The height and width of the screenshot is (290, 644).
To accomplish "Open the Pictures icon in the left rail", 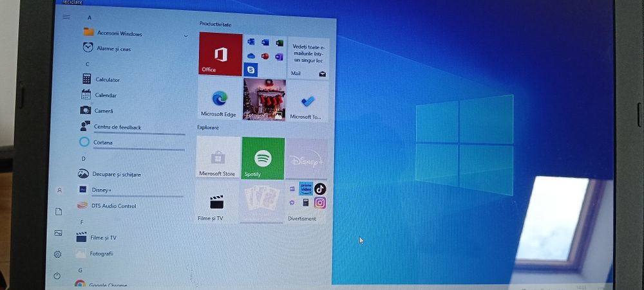I will coord(58,233).
